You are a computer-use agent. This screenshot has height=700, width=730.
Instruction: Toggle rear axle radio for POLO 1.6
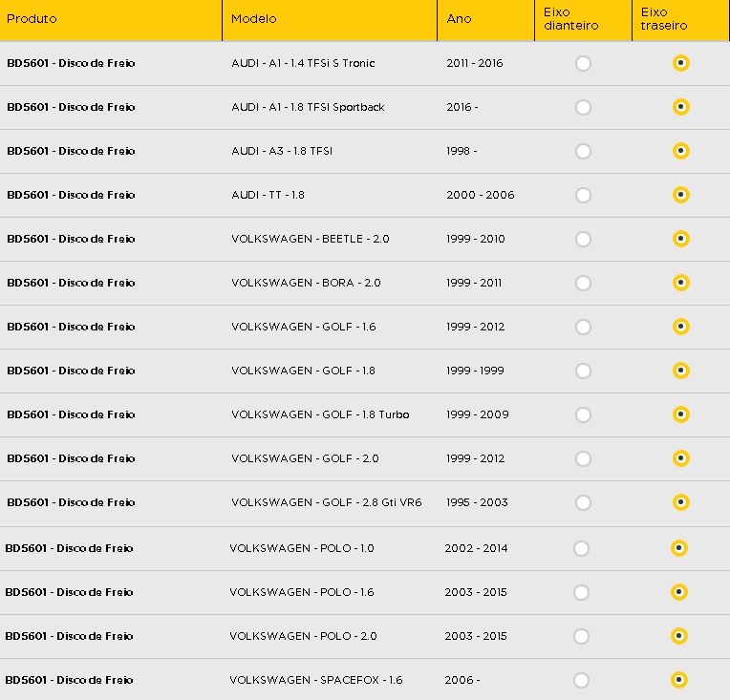678,592
